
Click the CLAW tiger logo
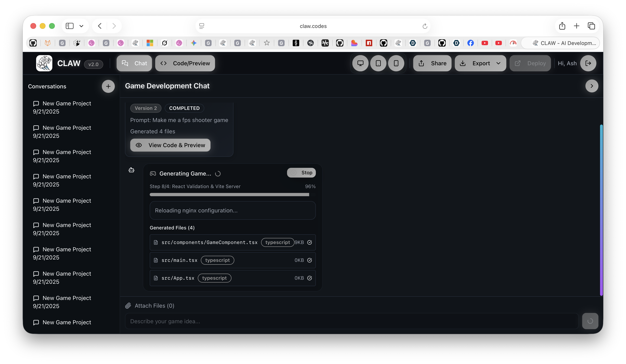[44, 63]
